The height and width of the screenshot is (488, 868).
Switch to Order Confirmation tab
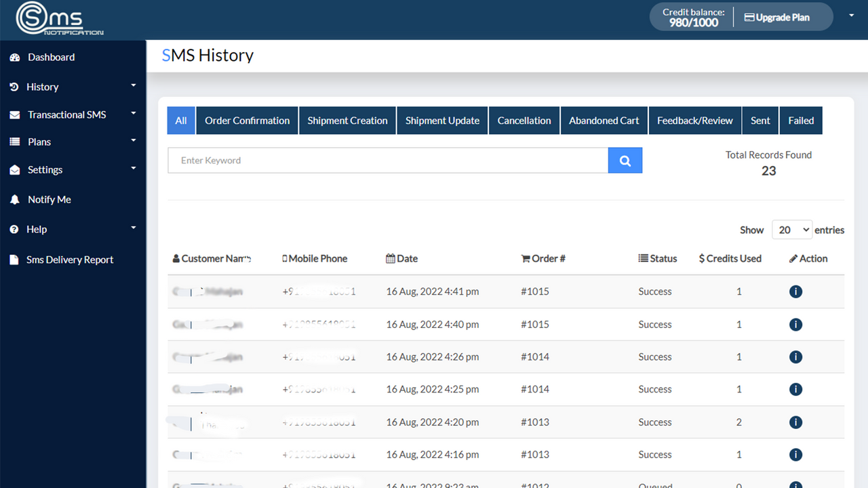tap(248, 121)
